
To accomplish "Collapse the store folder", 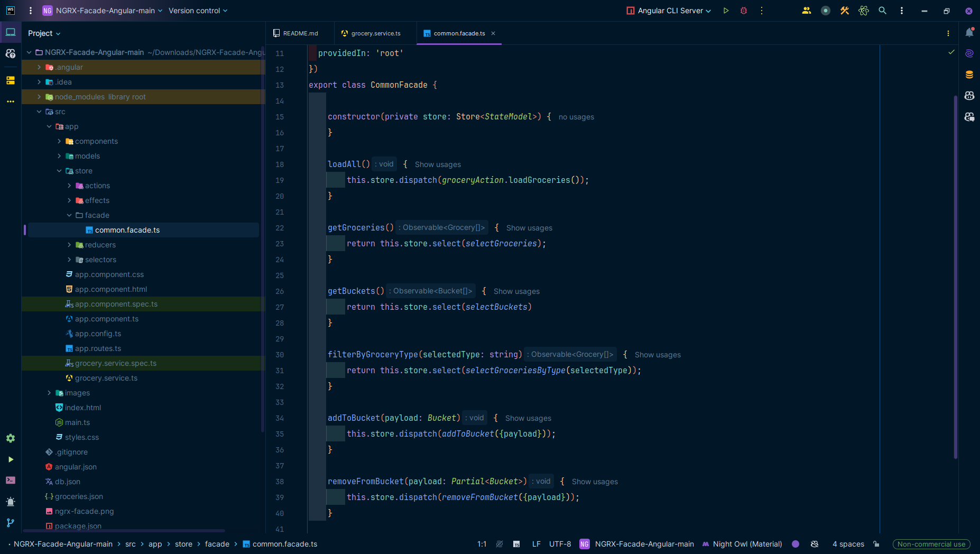I will [x=59, y=171].
